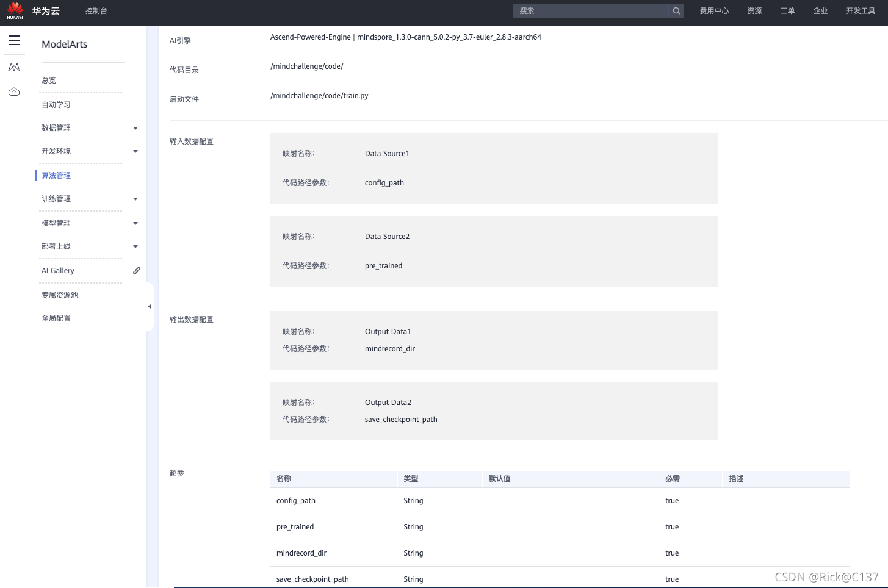
Task: Open the hamburger menu icon
Action: coord(14,40)
